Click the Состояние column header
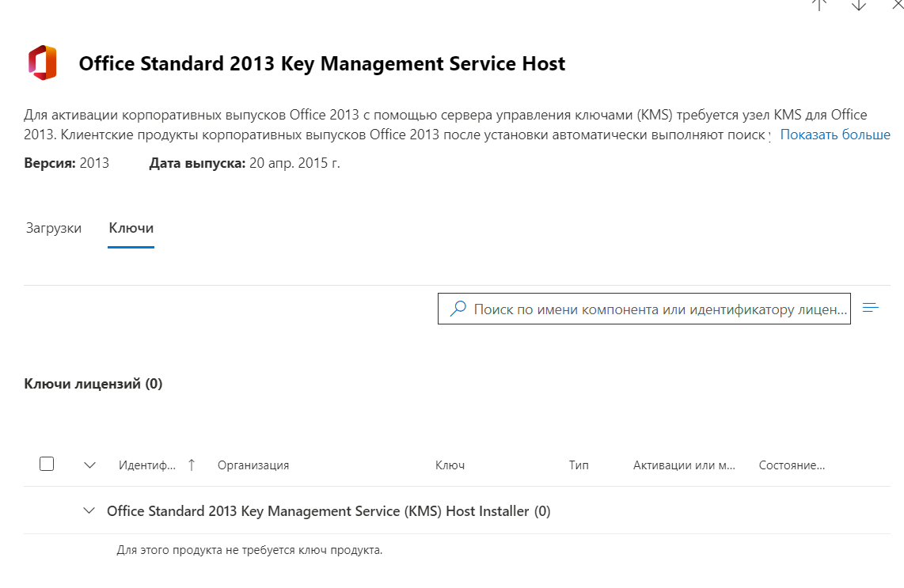Screen dimensions: 904x588 [x=792, y=465]
